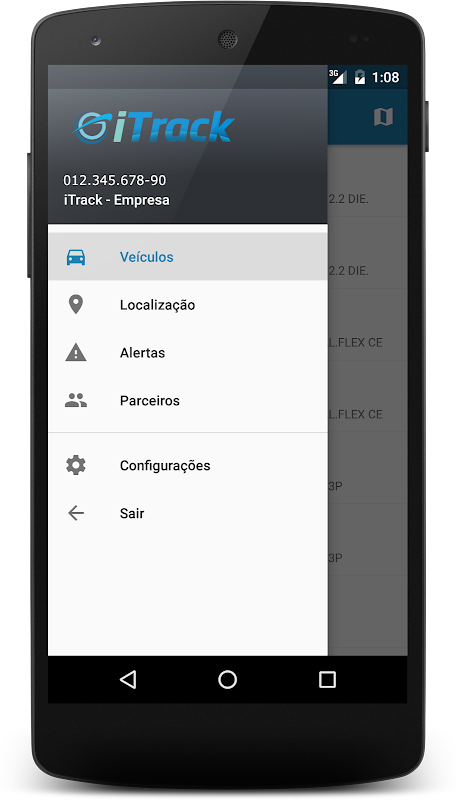The image size is (456, 800).
Task: Select the Veículos menu item
Action: click(x=188, y=257)
